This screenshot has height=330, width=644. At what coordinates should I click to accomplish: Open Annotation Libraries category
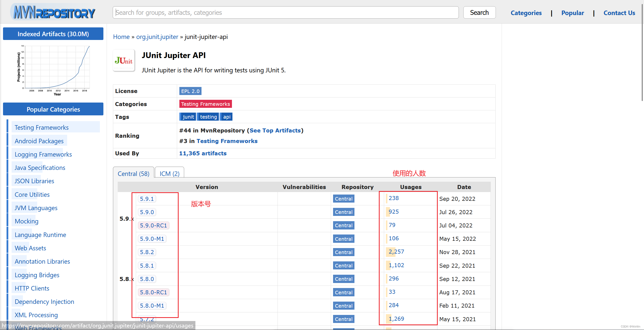(x=42, y=261)
